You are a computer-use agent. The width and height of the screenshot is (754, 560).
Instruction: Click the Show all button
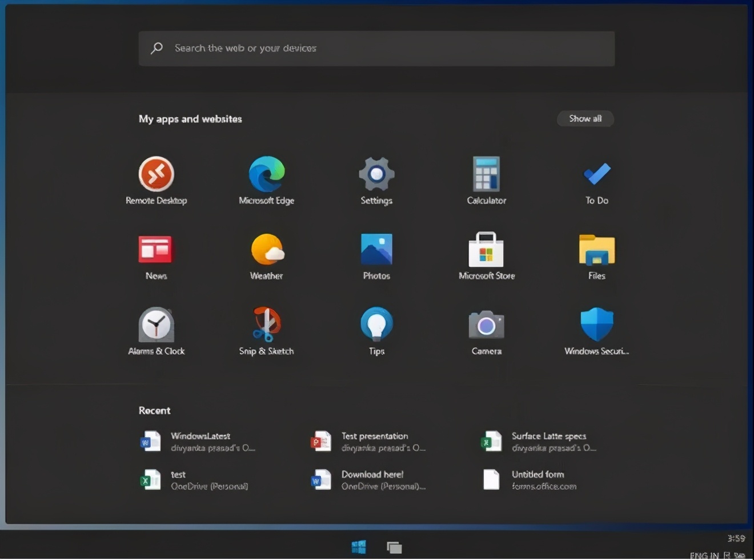(x=585, y=118)
